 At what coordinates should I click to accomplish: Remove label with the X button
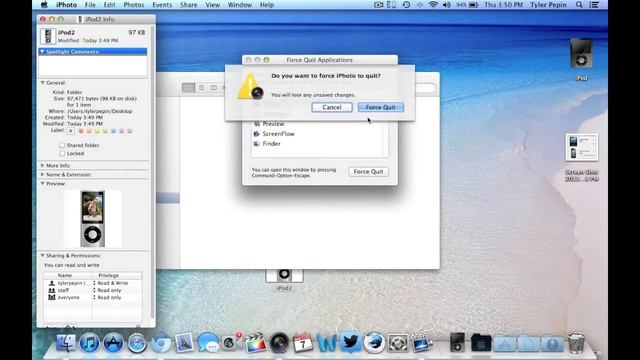point(71,131)
